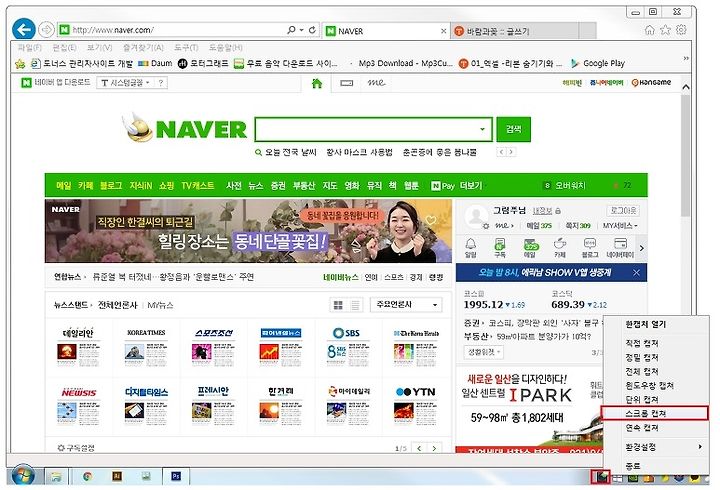Click the page vertical scrollbar thumb
Screen dimensions: 720x490
pos(686,155)
